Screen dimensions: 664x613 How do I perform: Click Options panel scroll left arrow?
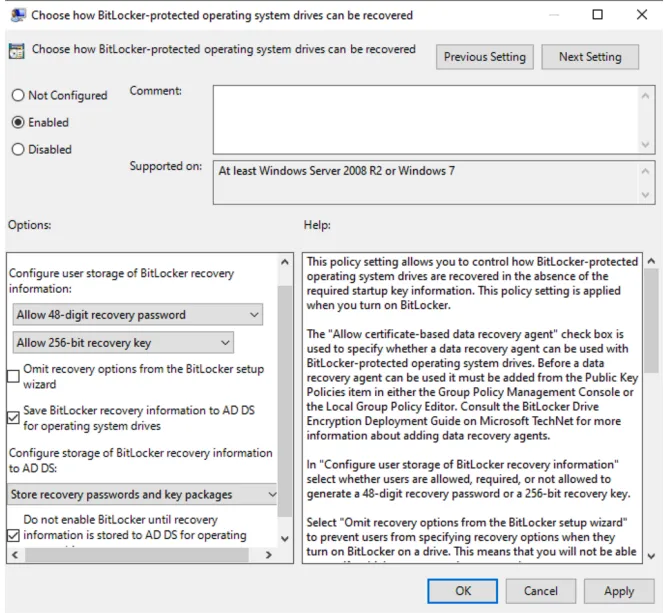[15, 555]
